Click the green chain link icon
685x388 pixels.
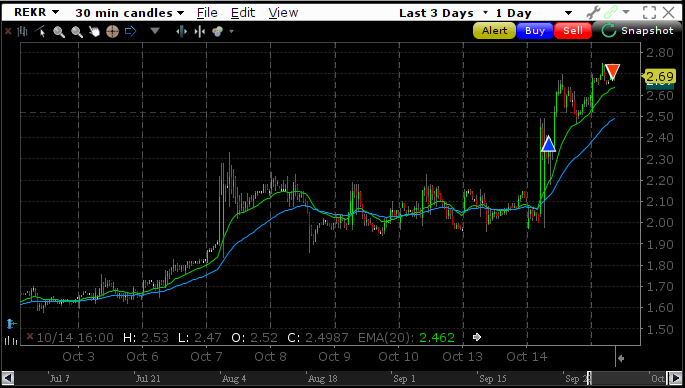(612, 12)
